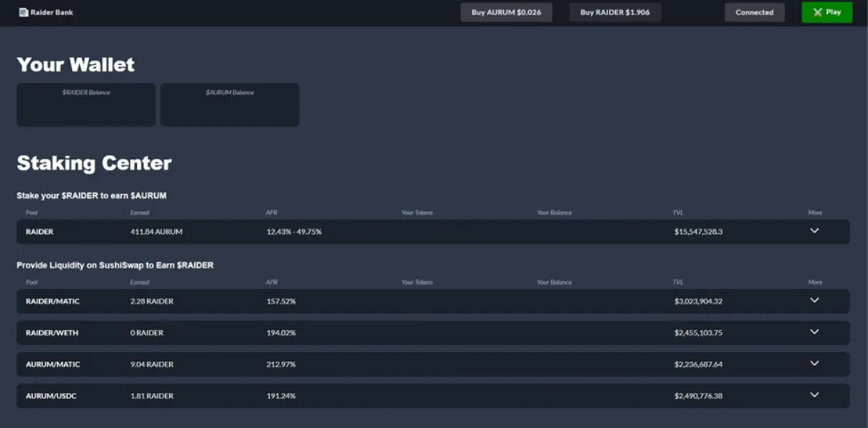Open the Connected wallet status button
The height and width of the screenshot is (428, 868).
[755, 12]
